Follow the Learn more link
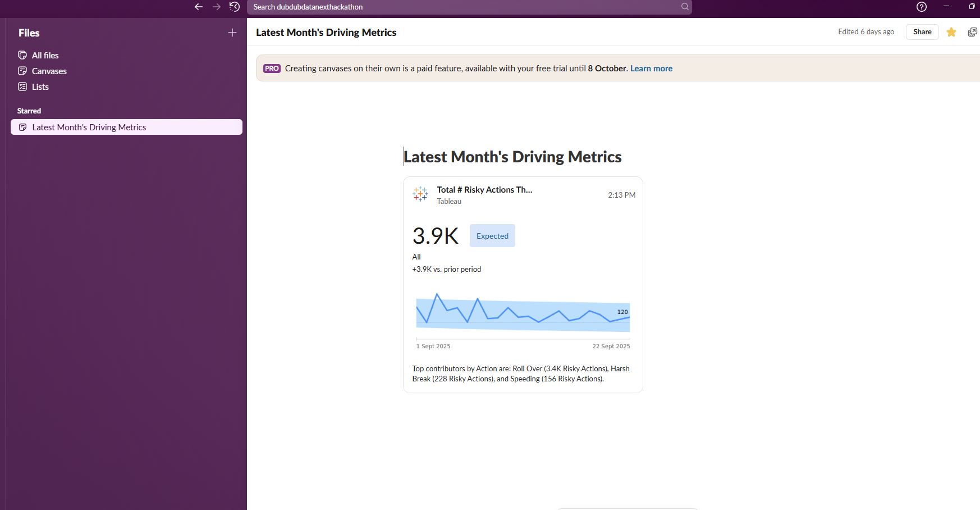 pos(651,69)
